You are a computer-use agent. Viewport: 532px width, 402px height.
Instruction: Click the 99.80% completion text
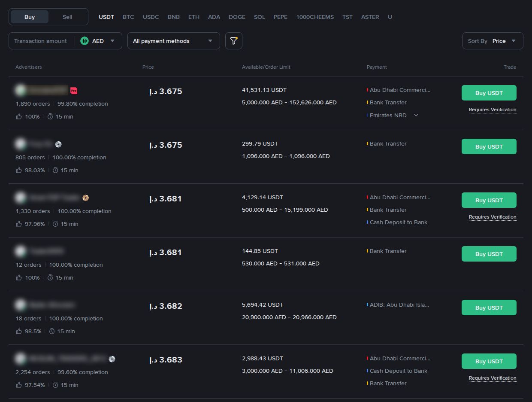(x=83, y=104)
